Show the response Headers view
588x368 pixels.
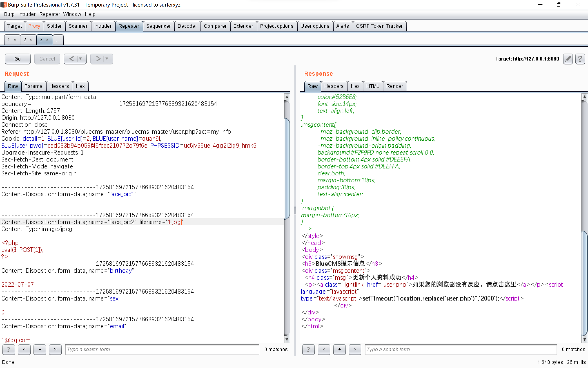point(334,86)
